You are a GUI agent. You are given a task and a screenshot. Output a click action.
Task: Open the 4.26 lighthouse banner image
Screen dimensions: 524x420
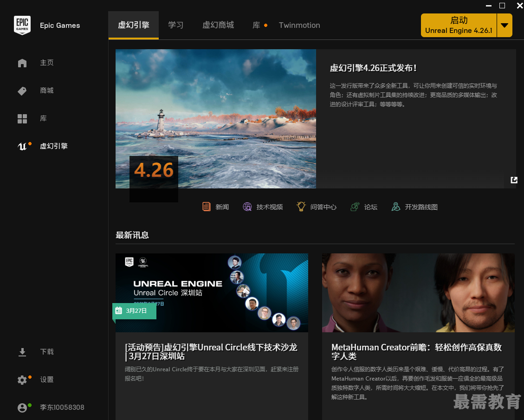pos(215,119)
